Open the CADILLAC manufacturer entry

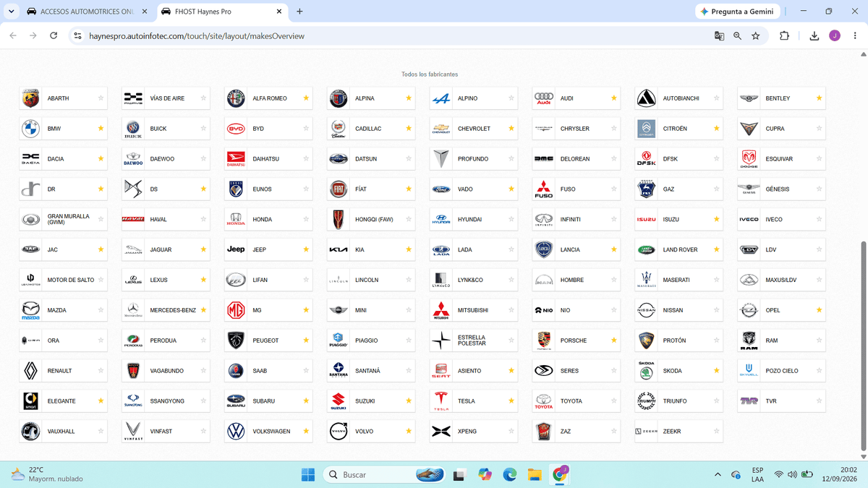click(371, 129)
